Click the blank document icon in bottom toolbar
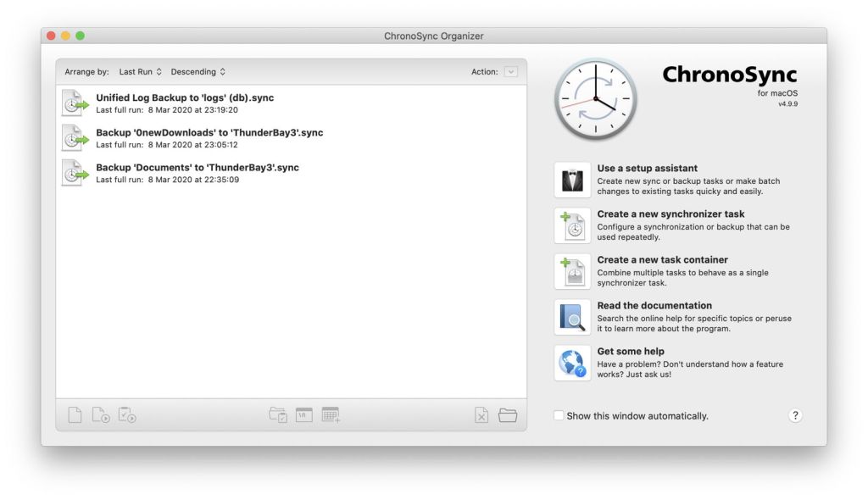Viewport: 868px width, 500px height. coord(75,415)
